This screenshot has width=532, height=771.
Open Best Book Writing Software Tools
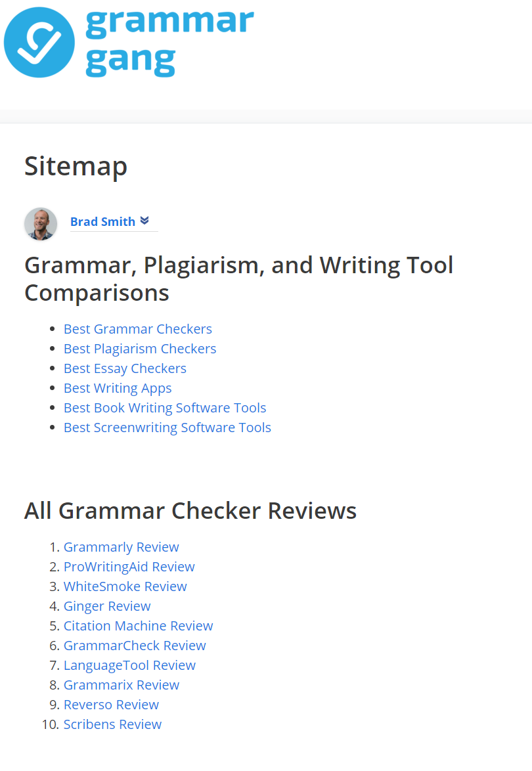tap(165, 408)
